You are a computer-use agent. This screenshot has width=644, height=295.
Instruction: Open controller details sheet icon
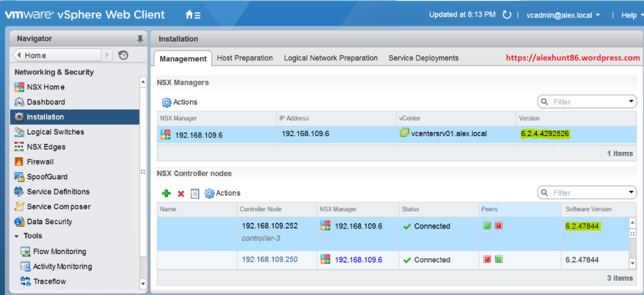pos(195,193)
